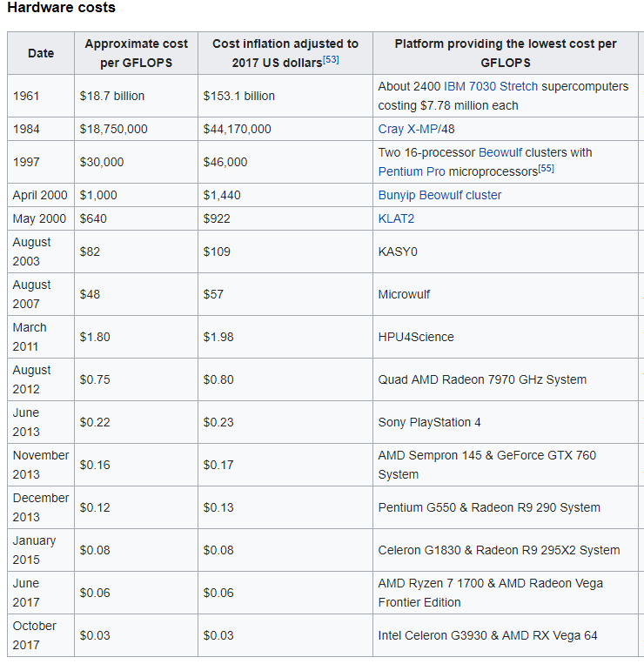This screenshot has width=644, height=664.
Task: Click the $0.16 cost cell
Action: (x=136, y=465)
